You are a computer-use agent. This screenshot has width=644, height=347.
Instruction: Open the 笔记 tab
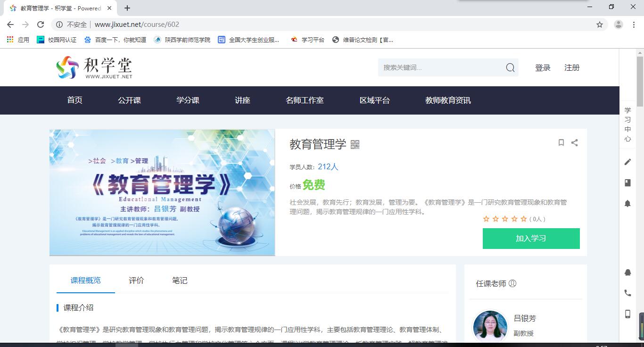[180, 281]
